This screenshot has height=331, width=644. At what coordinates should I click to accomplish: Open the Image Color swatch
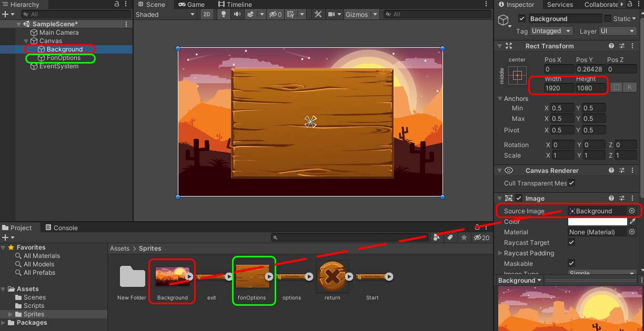[x=598, y=222]
